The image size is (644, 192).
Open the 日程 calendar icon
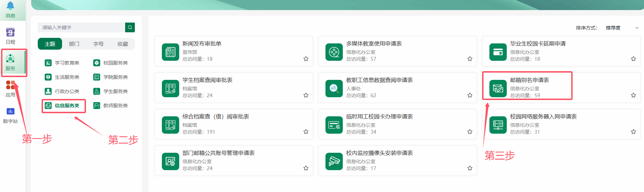pos(10,32)
